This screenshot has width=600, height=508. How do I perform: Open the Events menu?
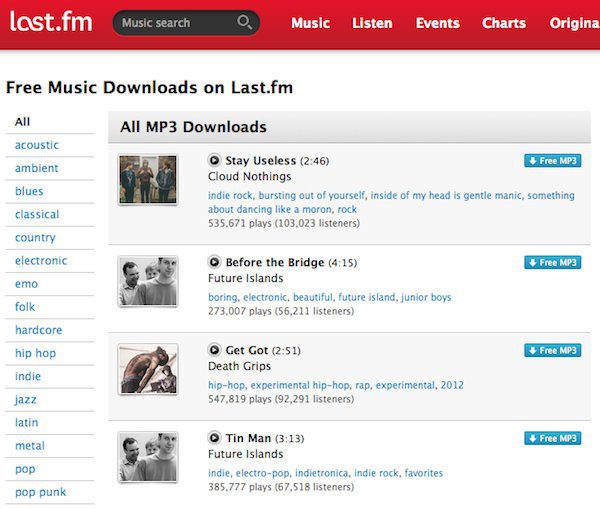(438, 23)
